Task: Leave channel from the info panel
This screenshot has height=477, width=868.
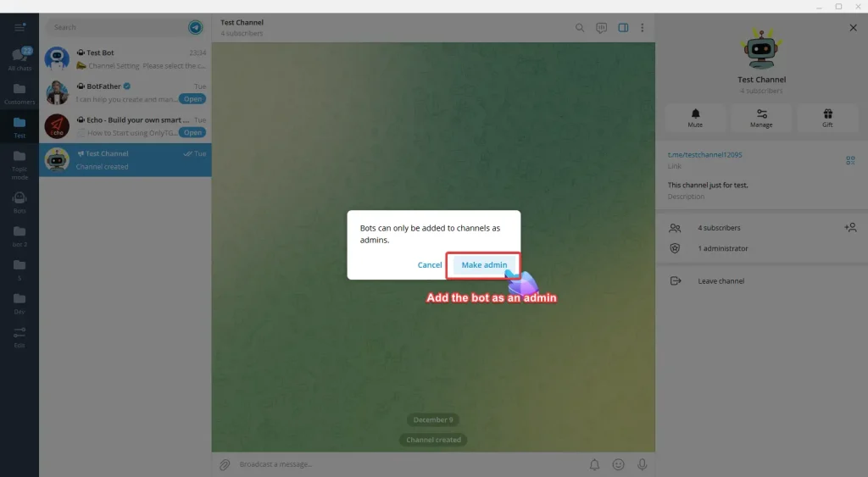Action: coord(720,281)
